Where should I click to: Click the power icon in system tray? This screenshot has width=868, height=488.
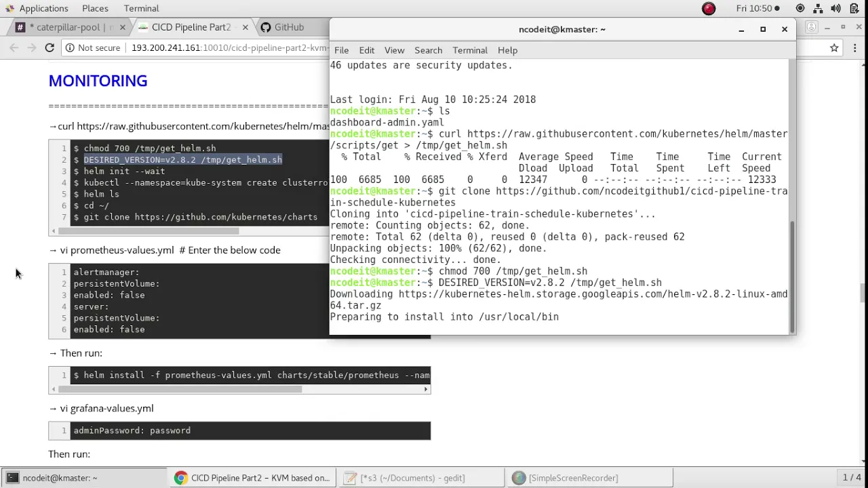tap(854, 8)
